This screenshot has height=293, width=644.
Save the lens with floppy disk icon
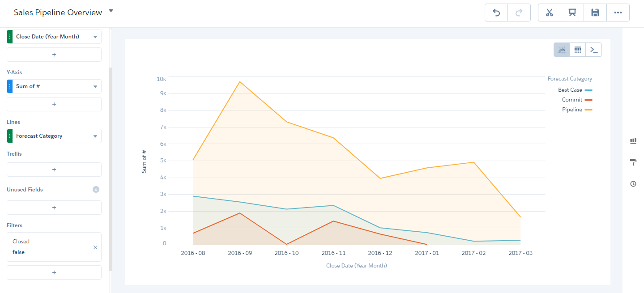[595, 13]
